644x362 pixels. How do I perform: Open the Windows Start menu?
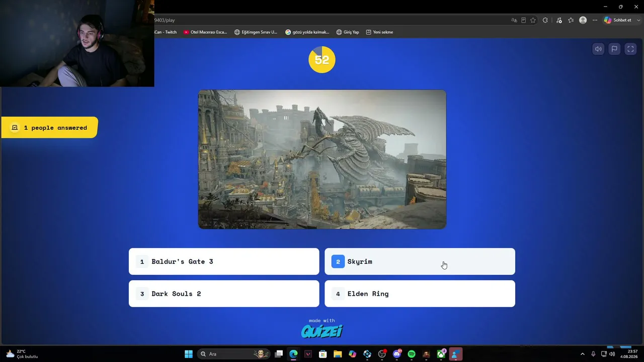189,354
